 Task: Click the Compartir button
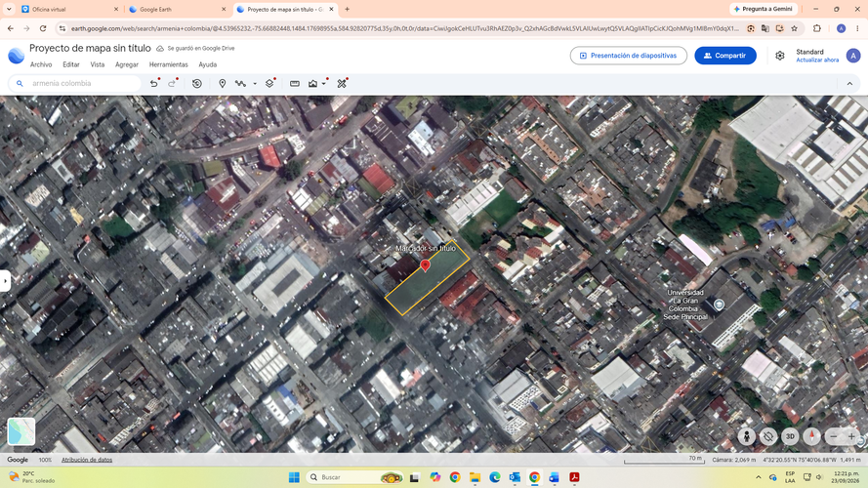coord(725,56)
